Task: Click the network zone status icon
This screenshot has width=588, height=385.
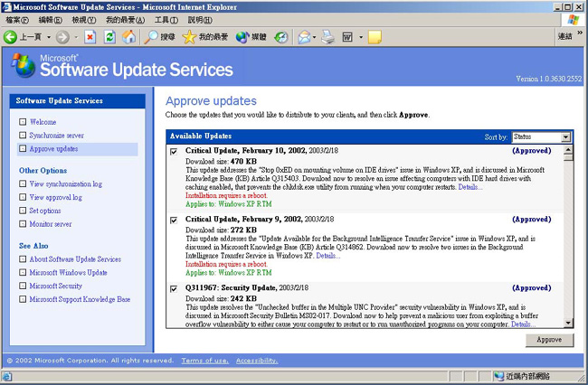Action: click(498, 376)
